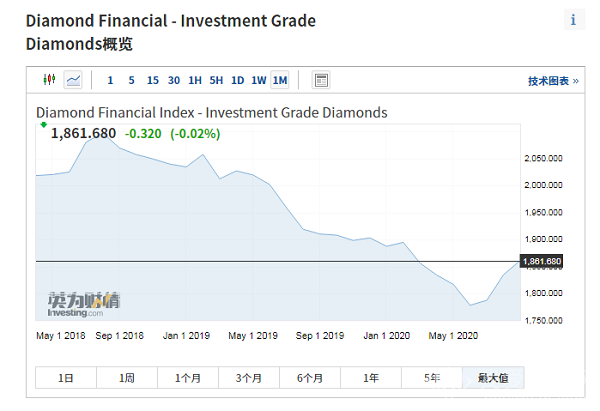Open the news calendar icon in toolbar
The width and height of the screenshot is (600, 411).
click(320, 80)
